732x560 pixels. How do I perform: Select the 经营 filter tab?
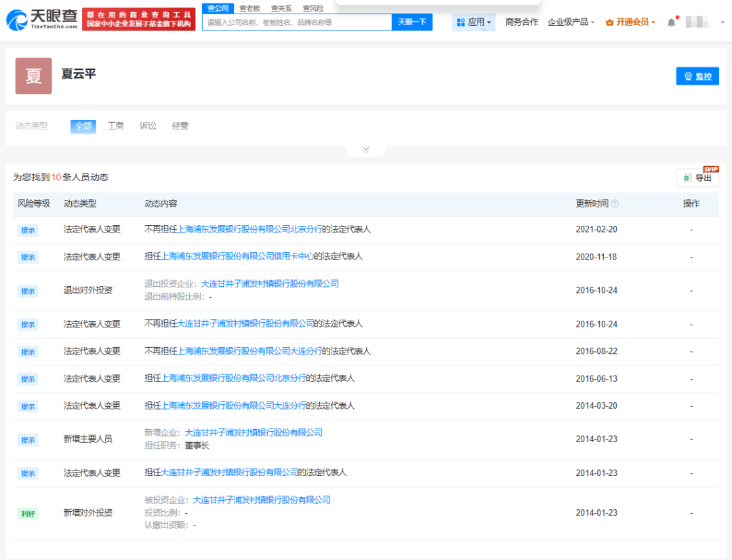tap(180, 126)
